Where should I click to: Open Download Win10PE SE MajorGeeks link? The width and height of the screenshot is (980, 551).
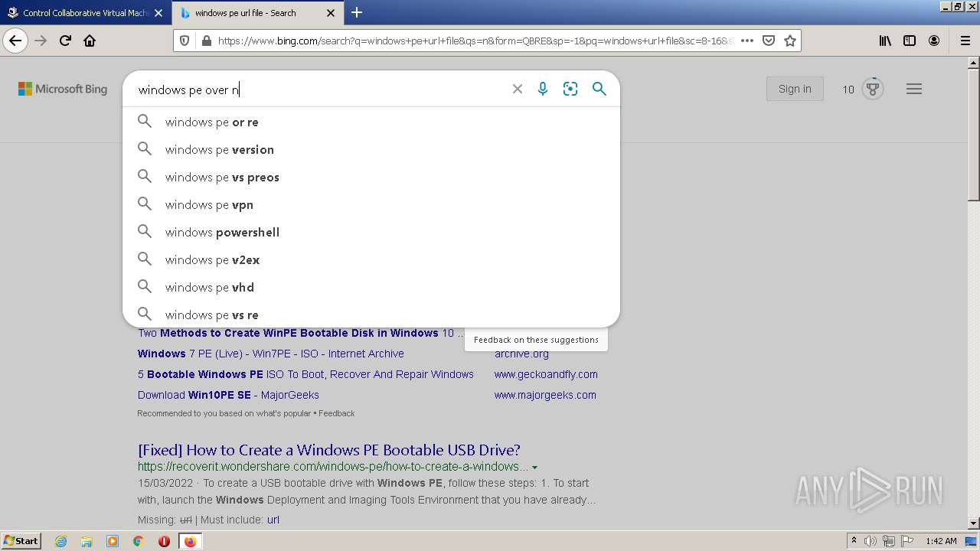[x=228, y=395]
